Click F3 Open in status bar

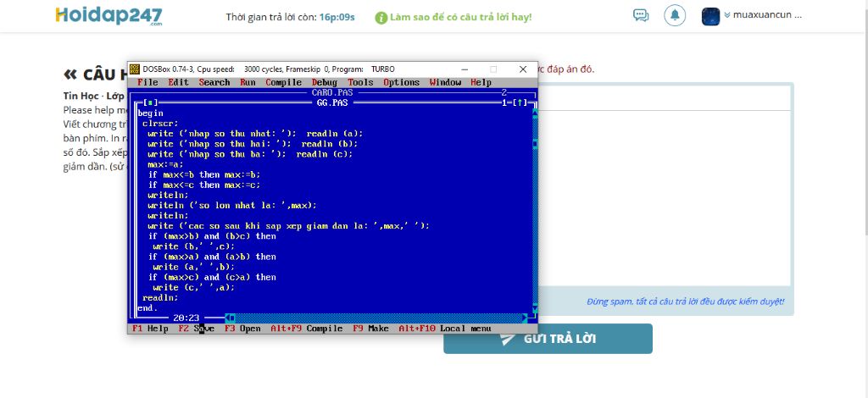tap(242, 329)
